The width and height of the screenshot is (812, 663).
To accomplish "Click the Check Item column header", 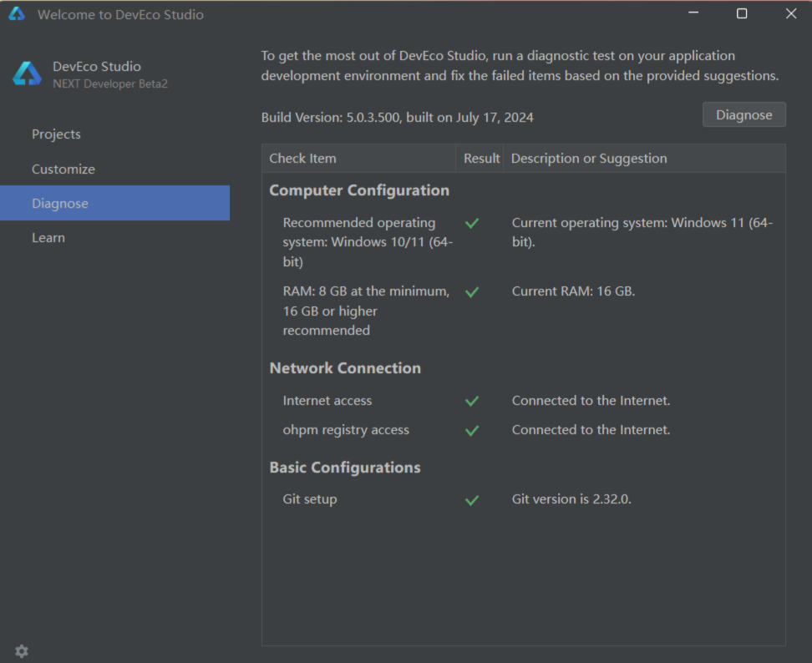I will click(358, 159).
